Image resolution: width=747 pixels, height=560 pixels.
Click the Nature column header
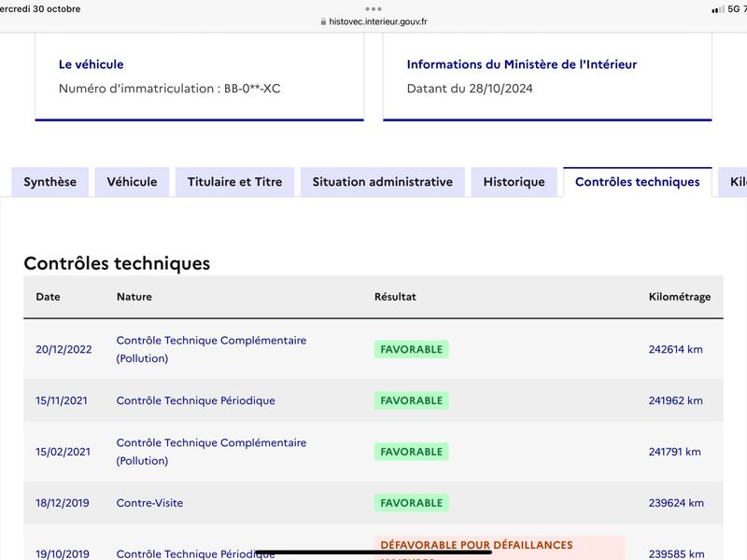click(134, 297)
